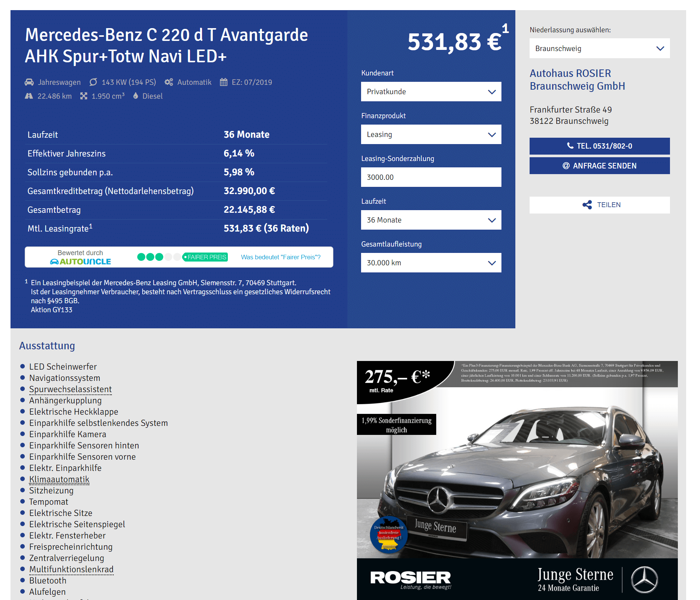Screen dimensions: 700x600
Task: Click the phone icon in the TEL button
Action: [570, 146]
